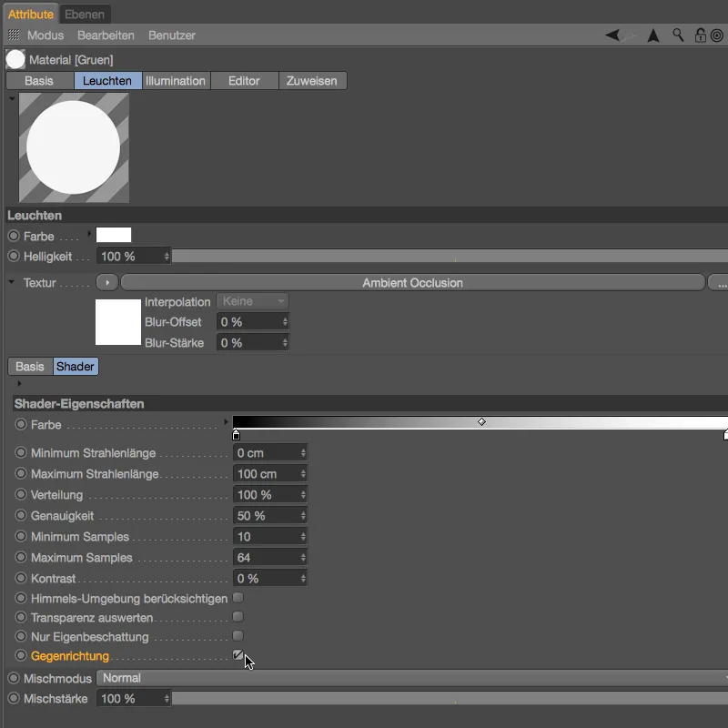Switch to the Ebenen tab
This screenshot has height=728, width=728.
[x=85, y=14]
